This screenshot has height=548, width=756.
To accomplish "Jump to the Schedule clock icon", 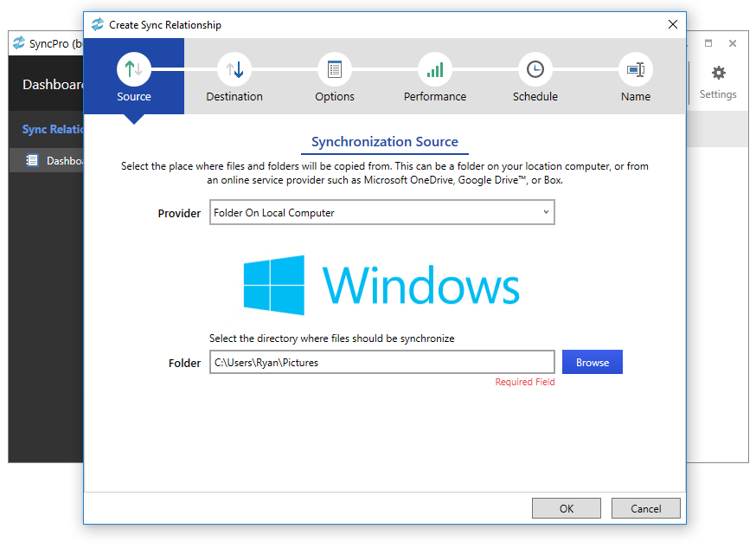I will pyautogui.click(x=535, y=69).
